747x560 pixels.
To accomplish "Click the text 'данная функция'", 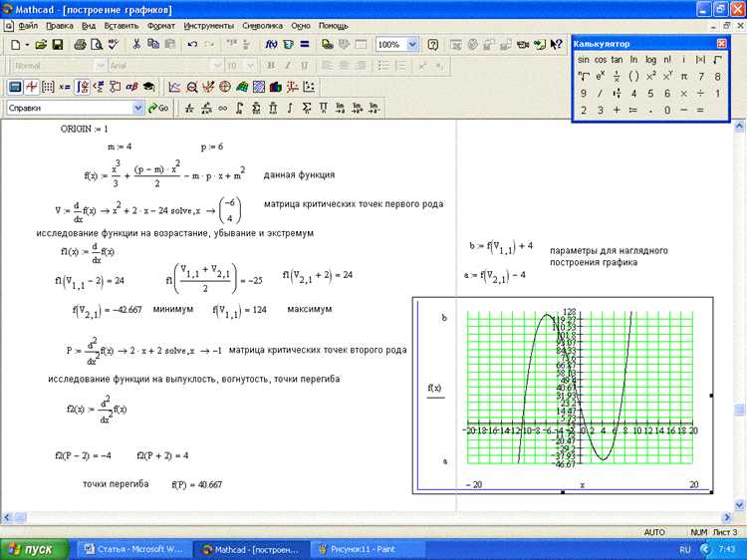I will (x=299, y=175).
